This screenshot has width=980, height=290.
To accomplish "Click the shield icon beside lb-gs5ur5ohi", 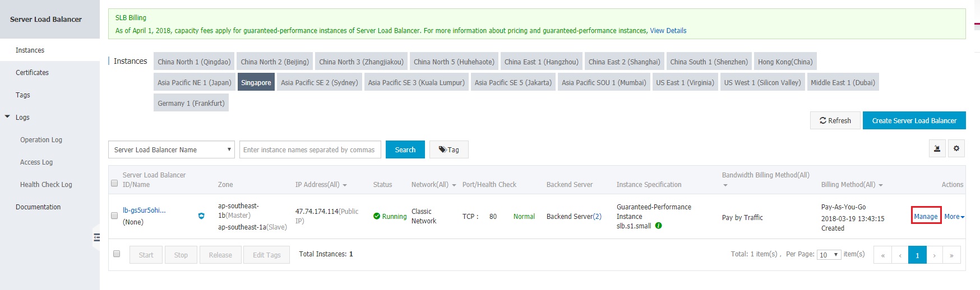I will click(201, 216).
